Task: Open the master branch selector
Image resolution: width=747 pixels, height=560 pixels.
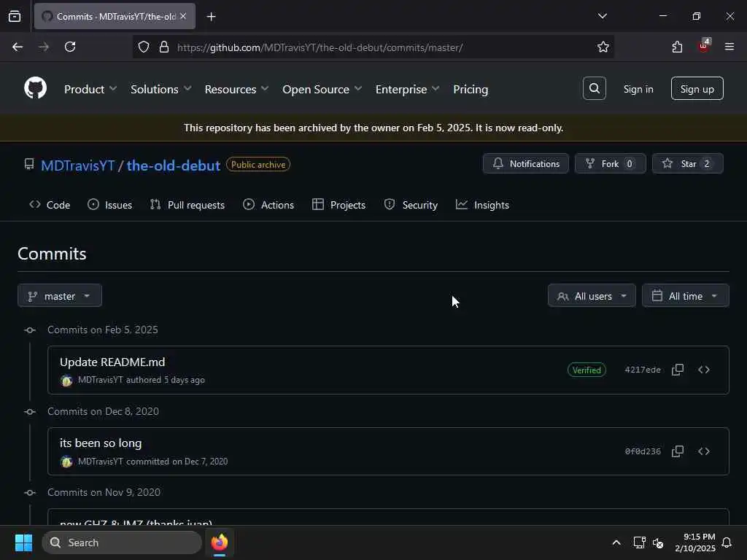Action: (x=60, y=296)
